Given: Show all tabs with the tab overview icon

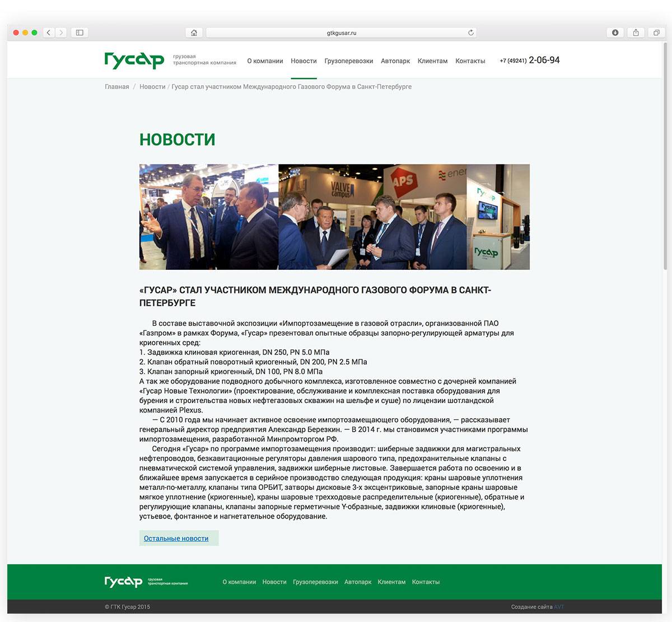Looking at the screenshot, I should (x=656, y=32).
